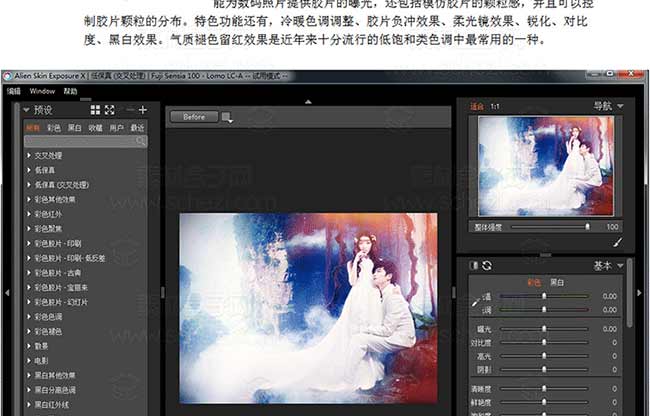
Task: Adjust the 曝光 slider
Action: [x=544, y=329]
